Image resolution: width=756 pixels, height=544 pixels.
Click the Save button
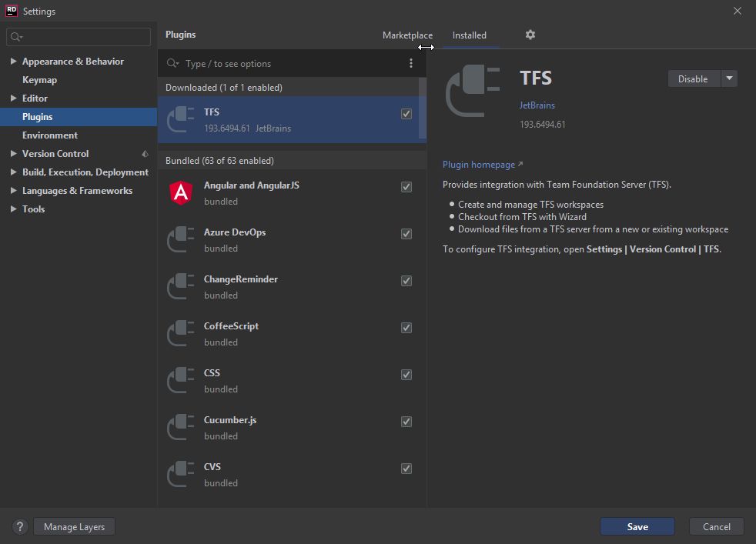[637, 526]
